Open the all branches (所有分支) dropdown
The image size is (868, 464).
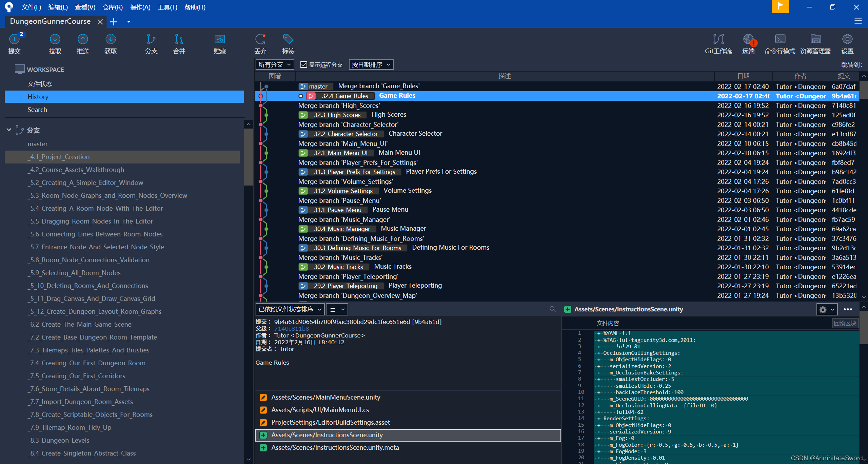tap(274, 64)
